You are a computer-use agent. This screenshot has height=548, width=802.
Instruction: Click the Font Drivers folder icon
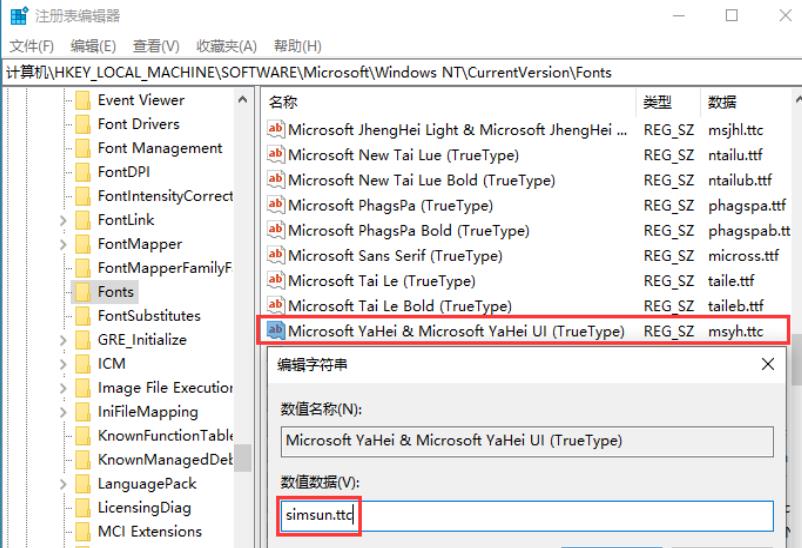click(x=83, y=124)
